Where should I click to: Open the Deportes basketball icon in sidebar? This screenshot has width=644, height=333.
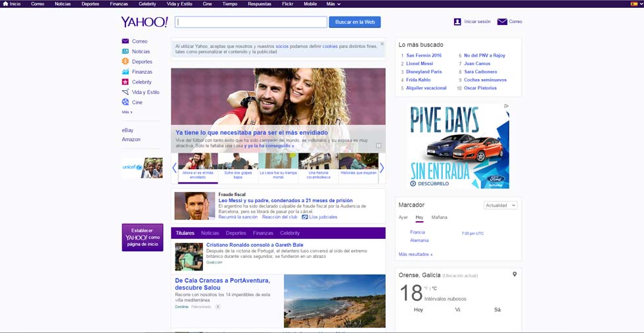tap(126, 61)
